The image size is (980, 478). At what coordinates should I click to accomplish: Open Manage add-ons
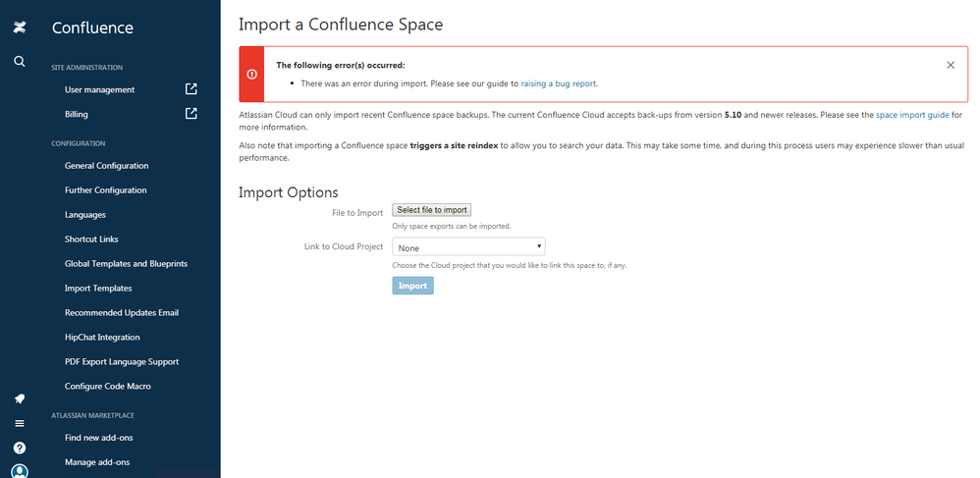97,462
